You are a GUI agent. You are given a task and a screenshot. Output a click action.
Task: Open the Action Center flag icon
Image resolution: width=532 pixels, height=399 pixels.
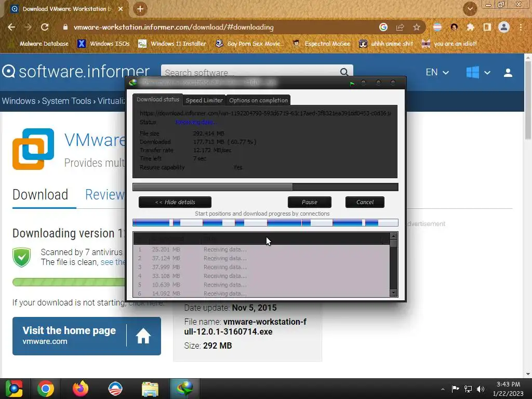pos(455,389)
